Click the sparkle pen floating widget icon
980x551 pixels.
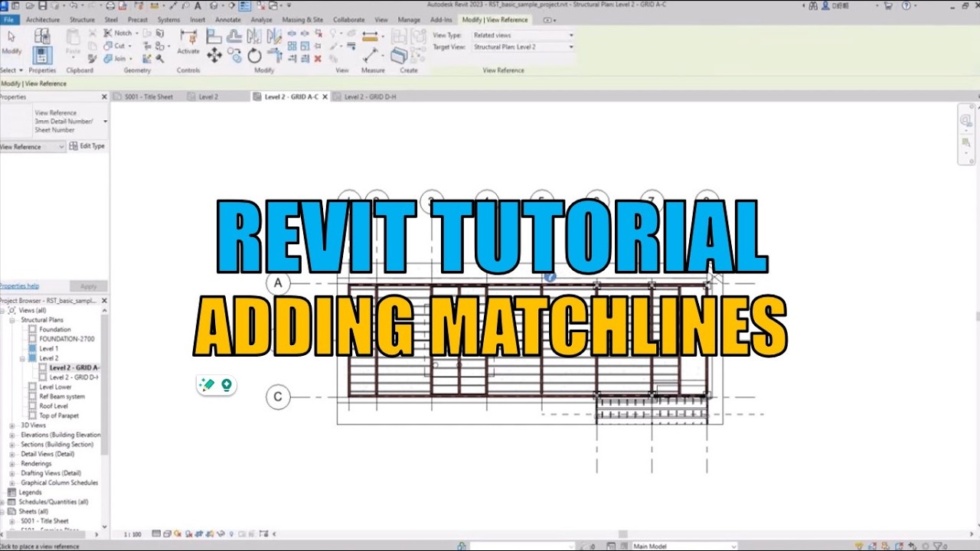pyautogui.click(x=207, y=385)
